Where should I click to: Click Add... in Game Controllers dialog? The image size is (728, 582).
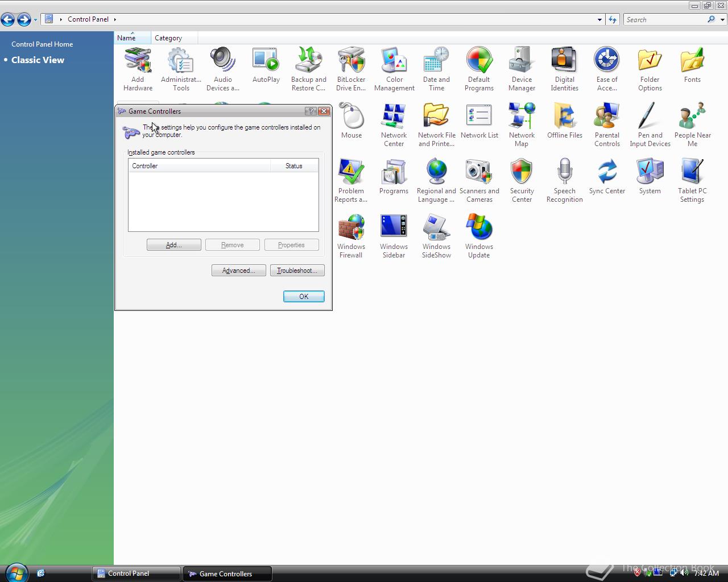pyautogui.click(x=173, y=245)
